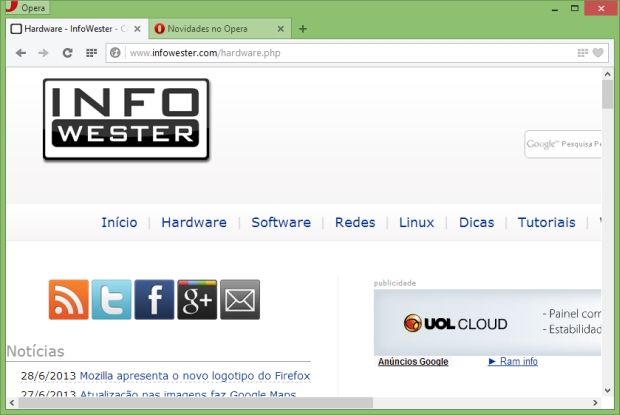Viewport: 620px width, 415px height.
Task: Add page to Speed Dial from address bar
Action: 582,53
